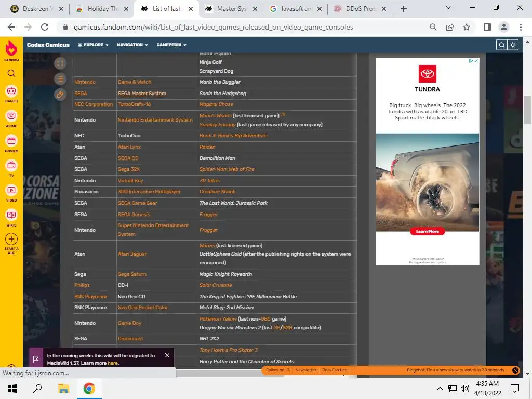
Task: Click the share page icon in the address bar
Action: (450, 27)
